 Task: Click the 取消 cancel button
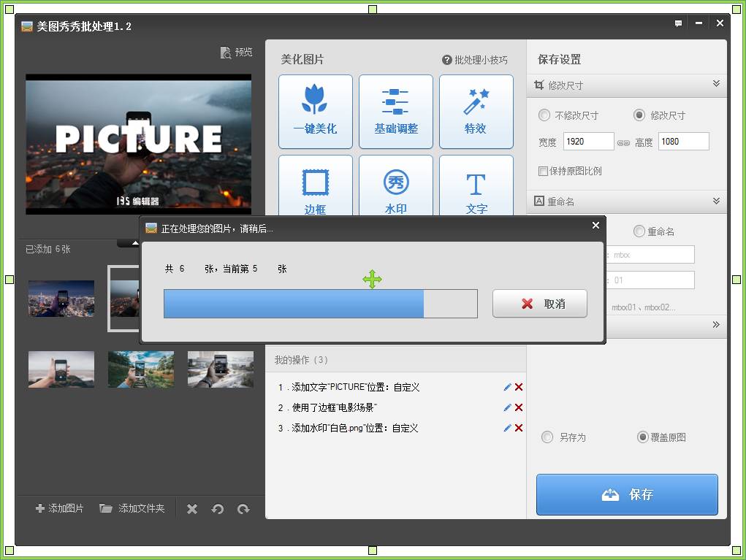pos(540,304)
